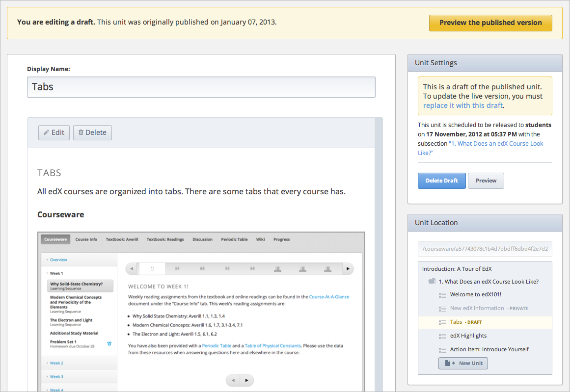The image size is (570, 392).
Task: Expand the Week 2 section
Action: 56,363
